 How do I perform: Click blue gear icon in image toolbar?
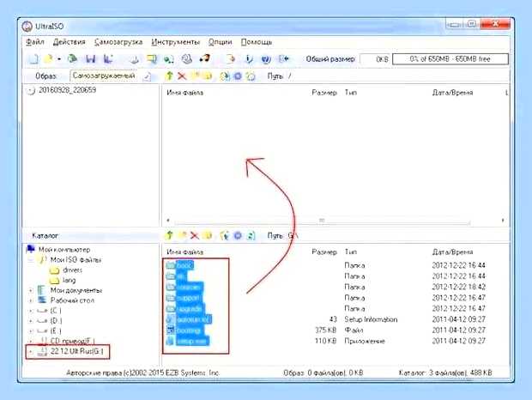point(238,76)
